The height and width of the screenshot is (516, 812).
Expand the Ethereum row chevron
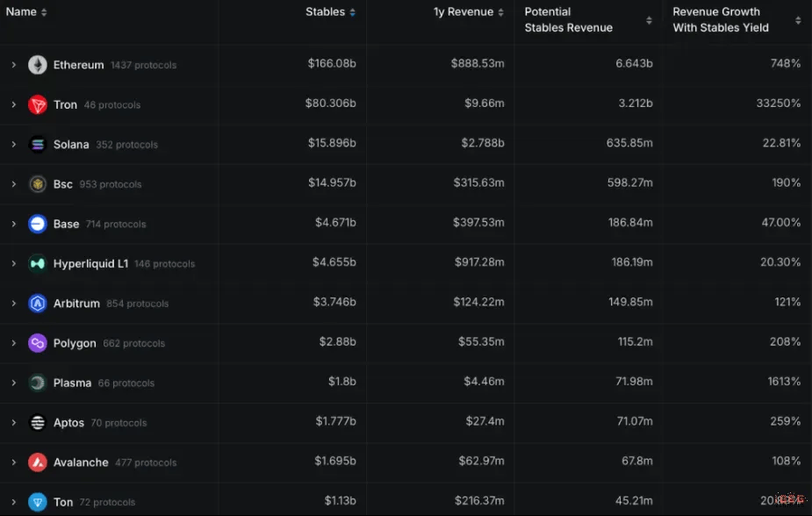tap(13, 65)
